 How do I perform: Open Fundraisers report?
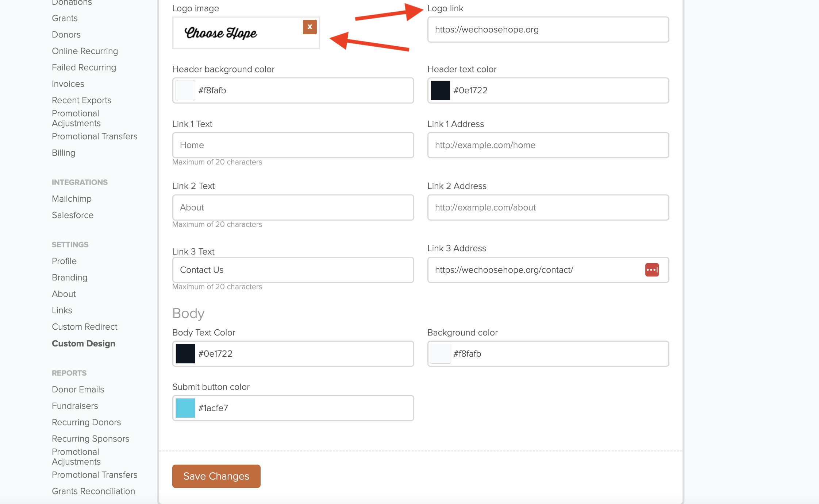(x=75, y=406)
